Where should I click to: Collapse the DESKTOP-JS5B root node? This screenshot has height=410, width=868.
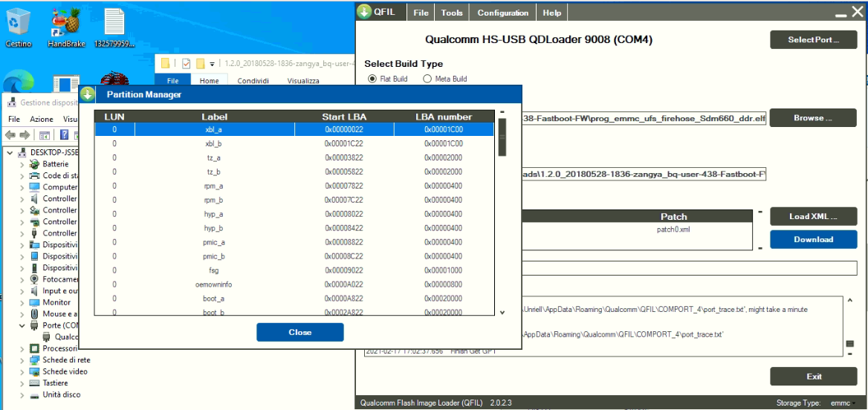(x=10, y=153)
